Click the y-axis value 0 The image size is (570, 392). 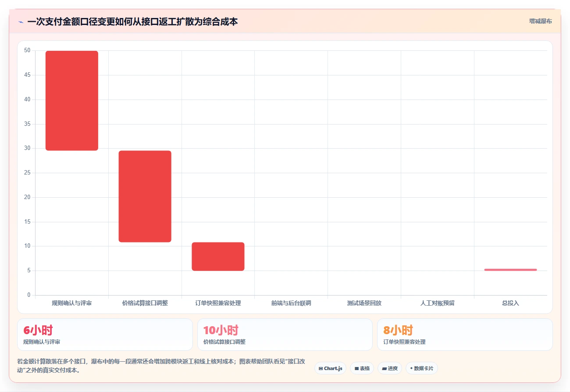tap(29, 295)
